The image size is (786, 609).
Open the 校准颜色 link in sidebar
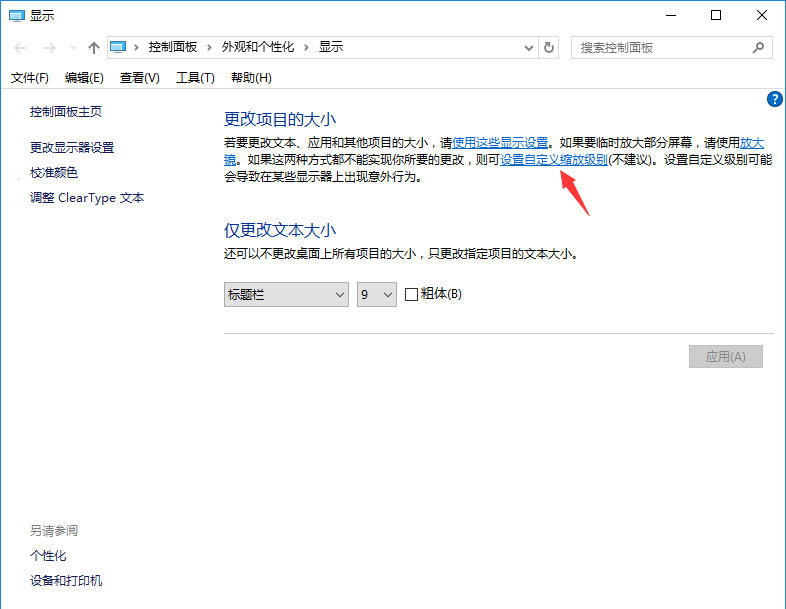(54, 173)
